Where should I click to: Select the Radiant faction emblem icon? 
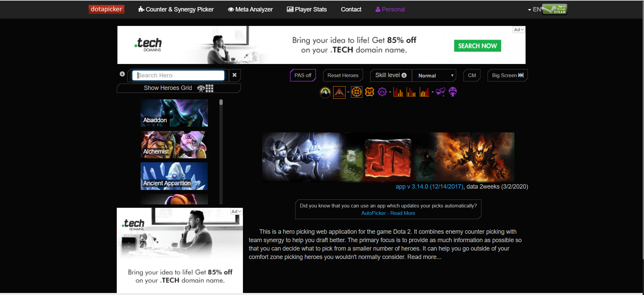[x=325, y=92]
